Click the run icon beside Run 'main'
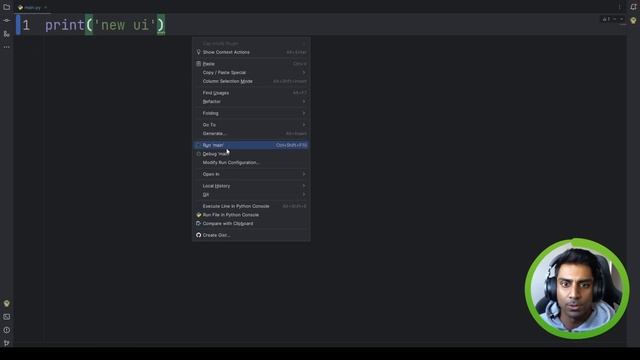 (x=198, y=145)
